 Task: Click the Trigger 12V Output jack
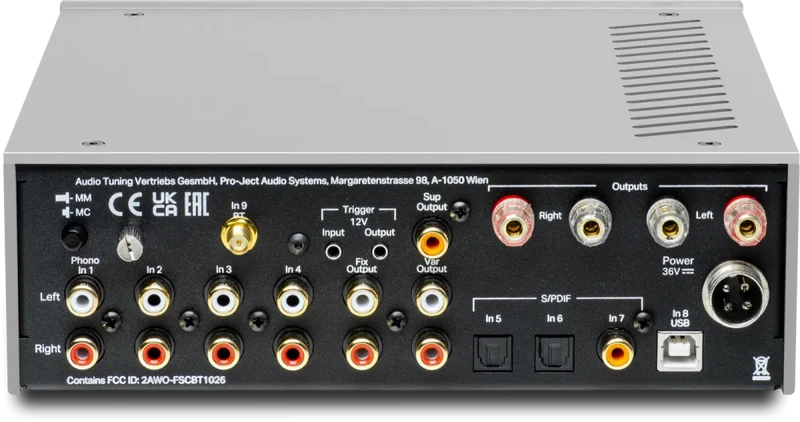click(380, 251)
